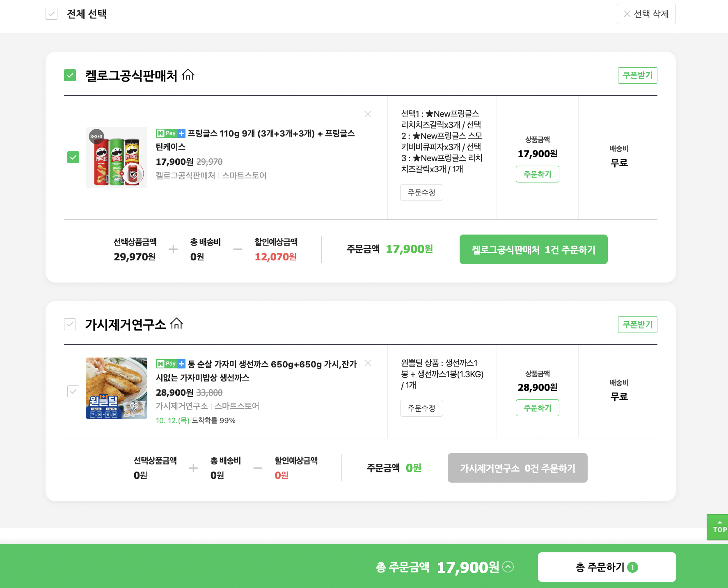Open 켈로그공식판매처 store home icon
The width and height of the screenshot is (728, 588).
click(x=188, y=75)
